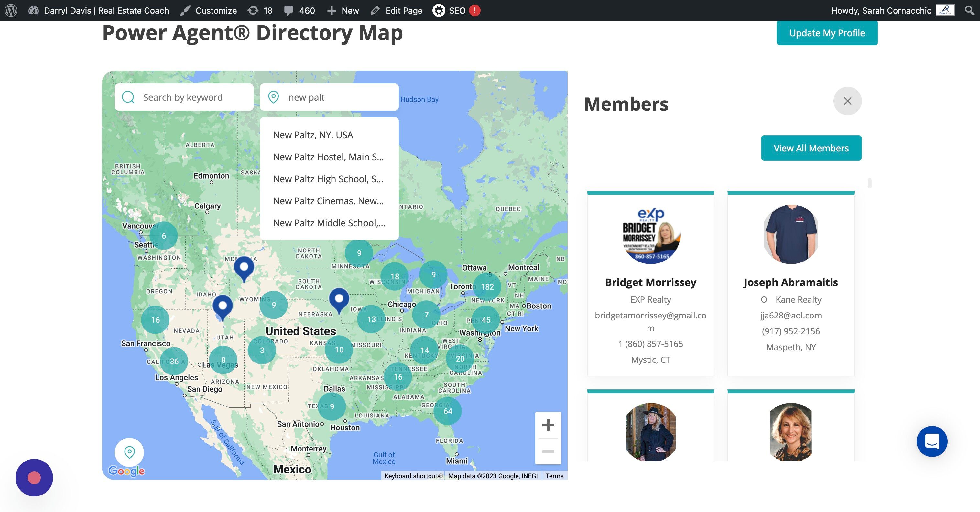Image resolution: width=980 pixels, height=512 pixels.
Task: Open the Edit Page admin item
Action: coord(397,10)
